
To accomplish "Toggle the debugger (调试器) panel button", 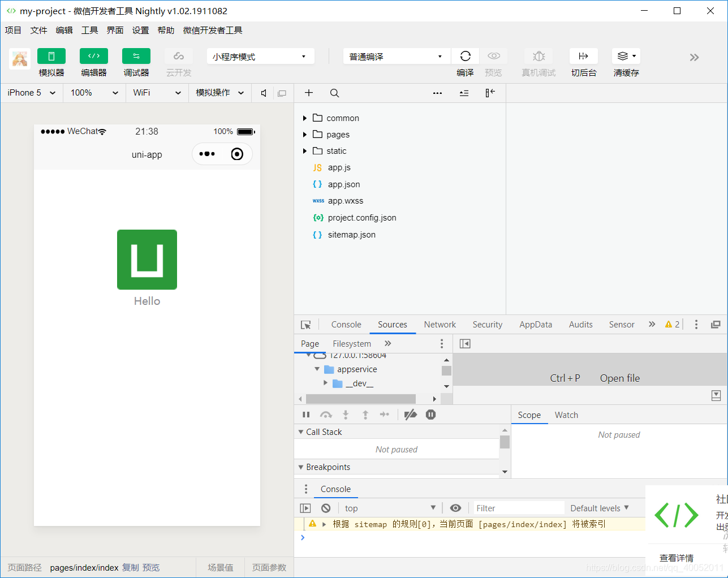I will click(136, 56).
